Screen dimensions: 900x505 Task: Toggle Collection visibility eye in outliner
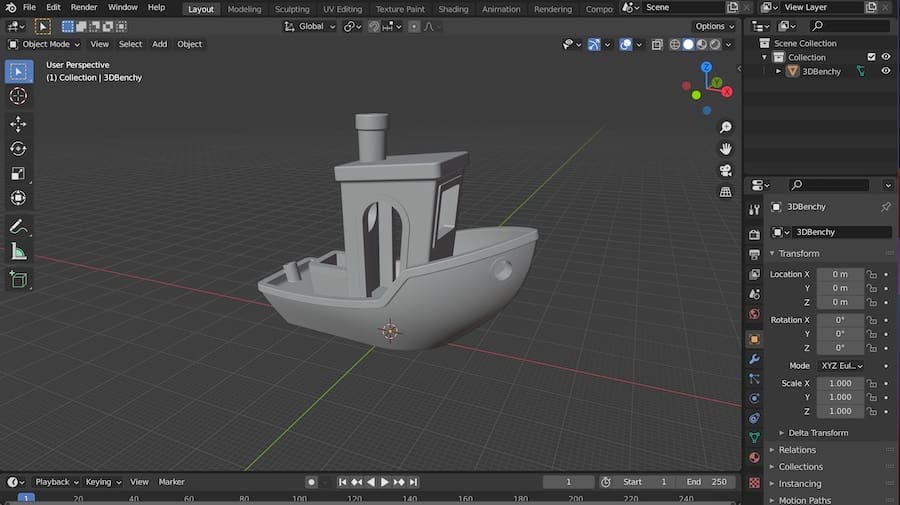click(x=886, y=57)
